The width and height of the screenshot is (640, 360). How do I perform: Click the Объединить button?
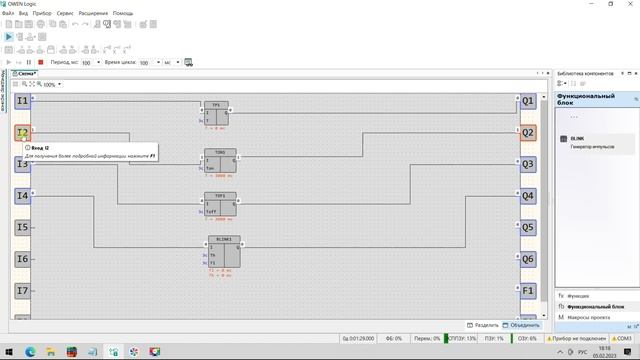521,325
